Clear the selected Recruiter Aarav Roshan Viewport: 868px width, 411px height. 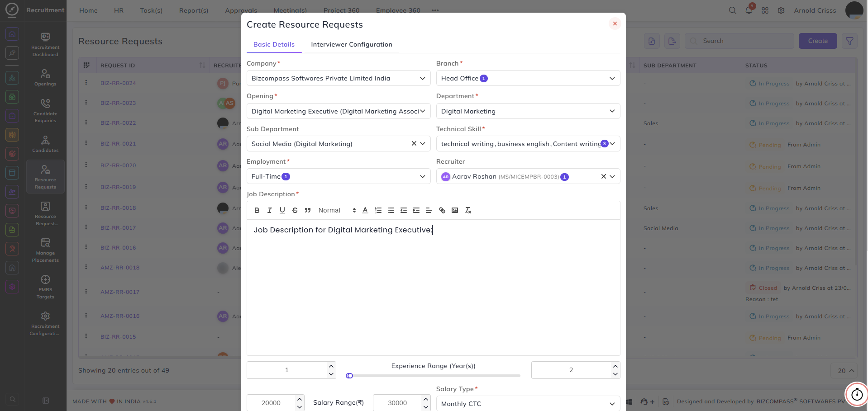point(603,176)
